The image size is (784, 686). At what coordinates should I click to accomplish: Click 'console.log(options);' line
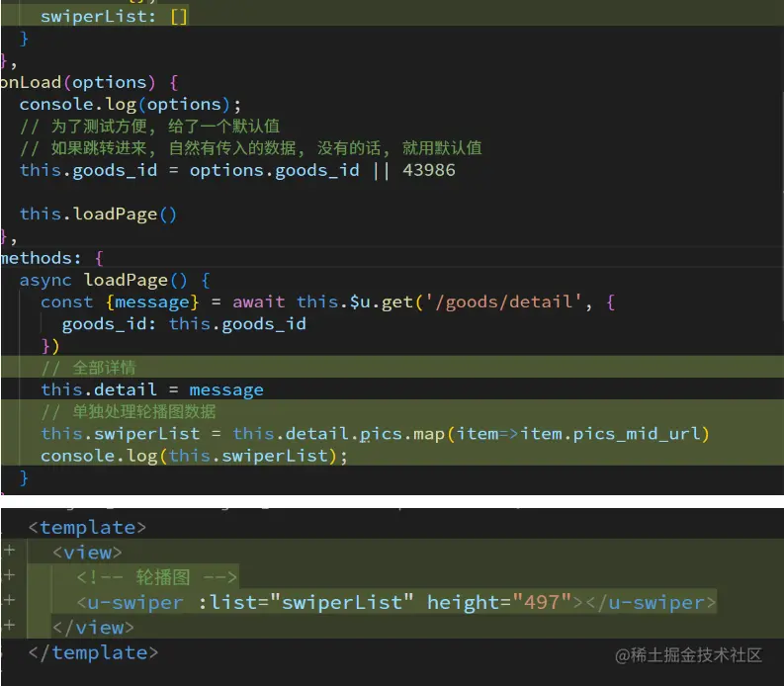point(130,104)
